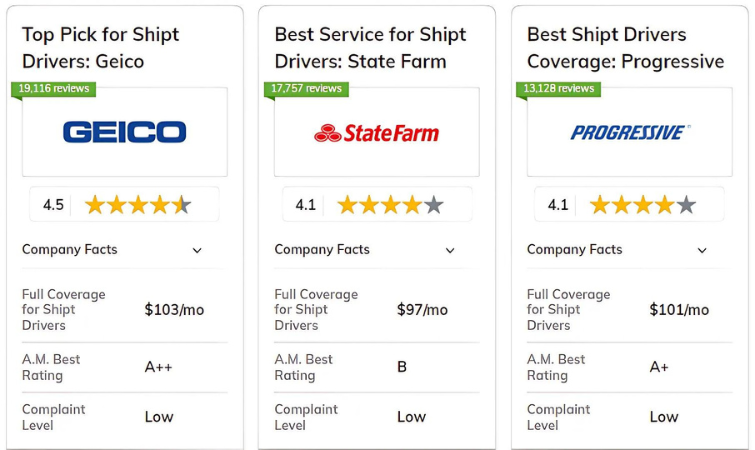Toggle Progressive's Company Facts dropdown
This screenshot has height=450, width=755.
[702, 250]
